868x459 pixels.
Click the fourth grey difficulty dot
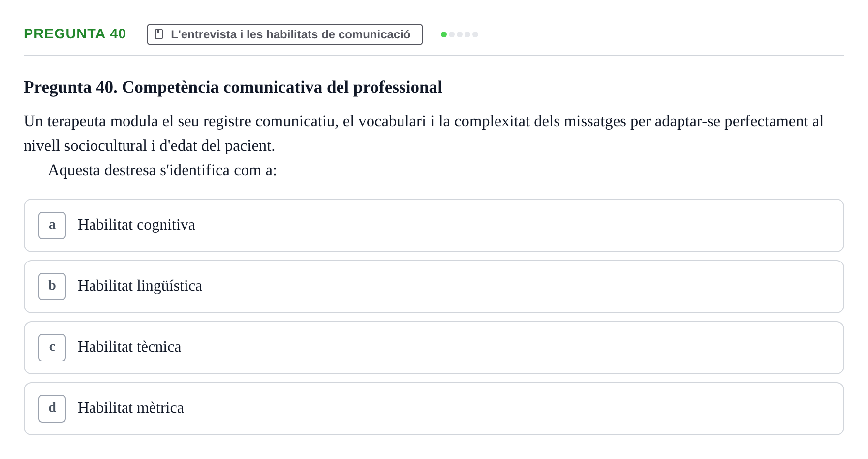(x=467, y=34)
